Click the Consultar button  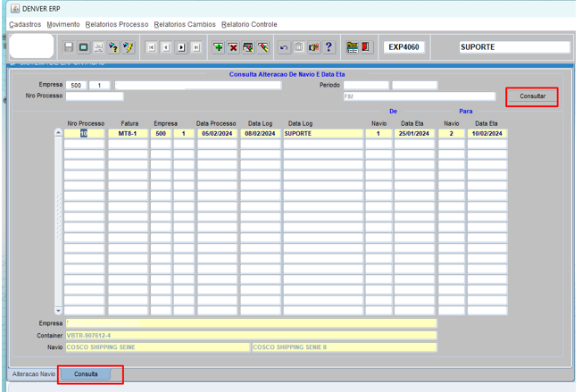(x=532, y=96)
